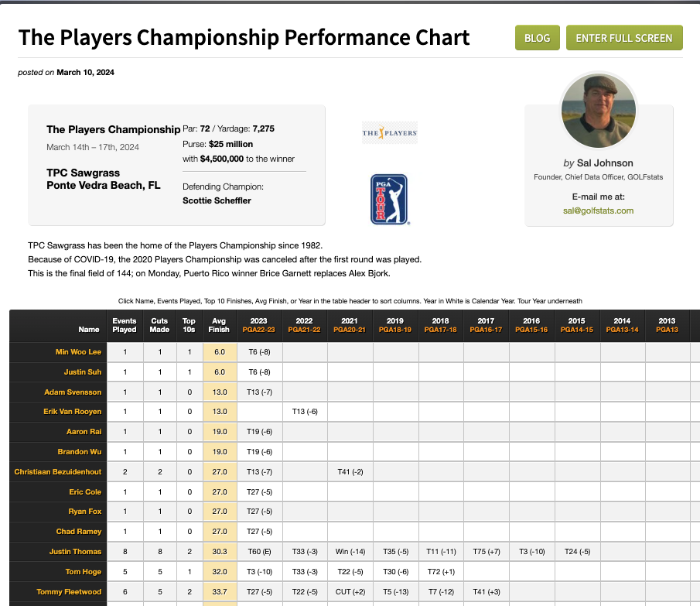Image resolution: width=700 pixels, height=606 pixels.
Task: Click Tom Hoge's T72 (+1) cell
Action: (x=441, y=572)
